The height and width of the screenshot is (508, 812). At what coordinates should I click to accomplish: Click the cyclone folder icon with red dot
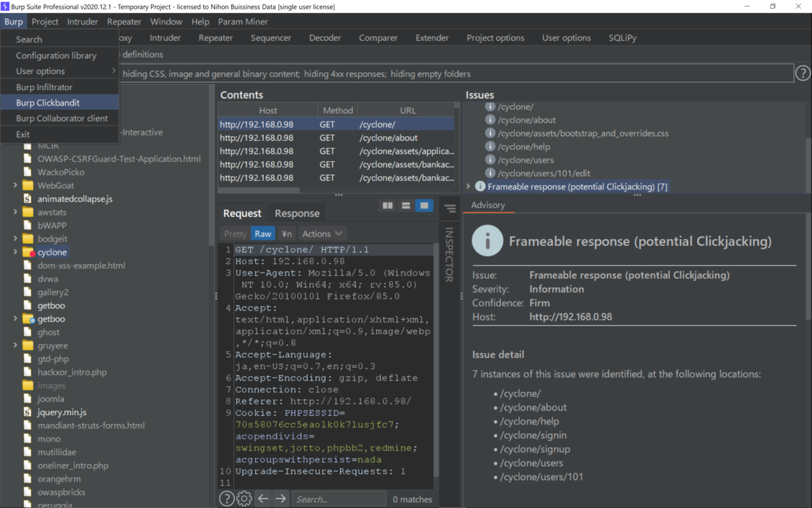28,252
